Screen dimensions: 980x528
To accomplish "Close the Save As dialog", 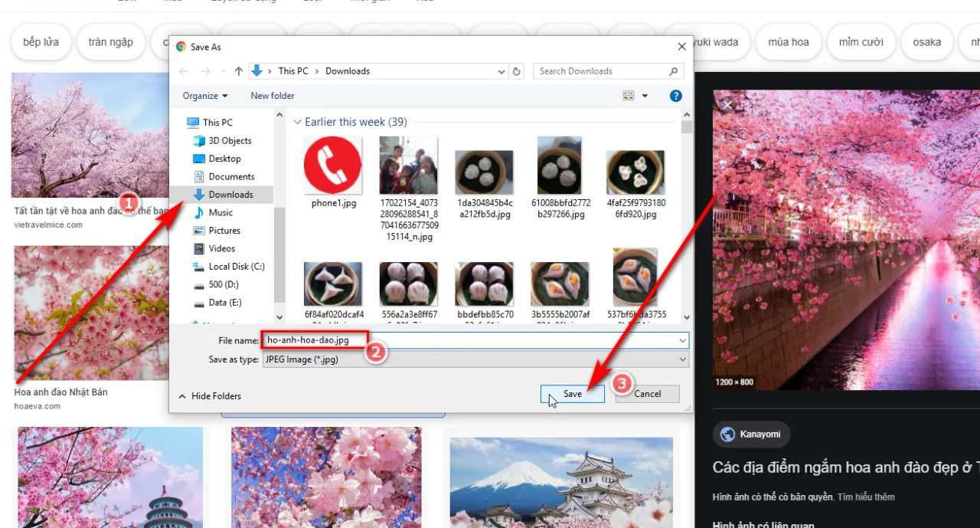I will (681, 47).
